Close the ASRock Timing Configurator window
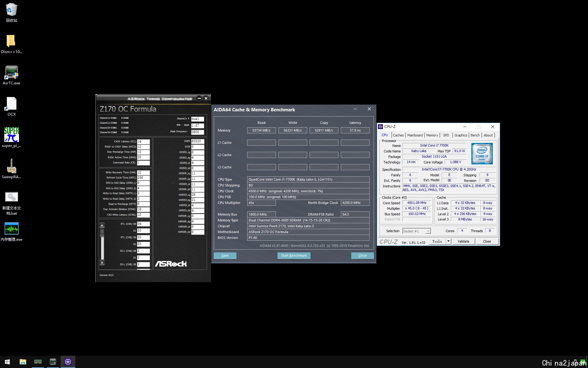 point(206,98)
